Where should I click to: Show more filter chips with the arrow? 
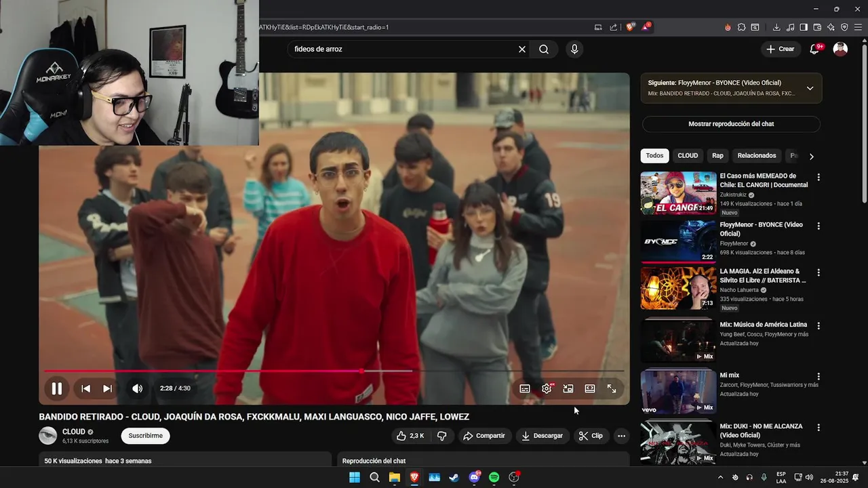(x=811, y=157)
